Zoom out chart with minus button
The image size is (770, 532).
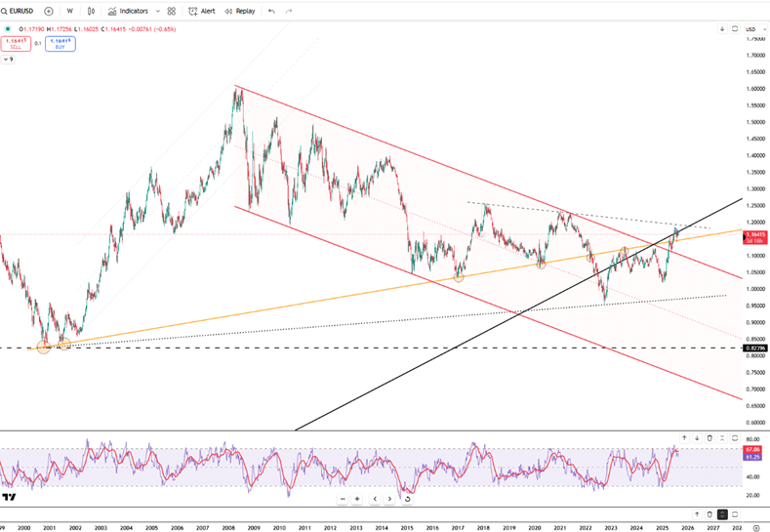point(343,499)
